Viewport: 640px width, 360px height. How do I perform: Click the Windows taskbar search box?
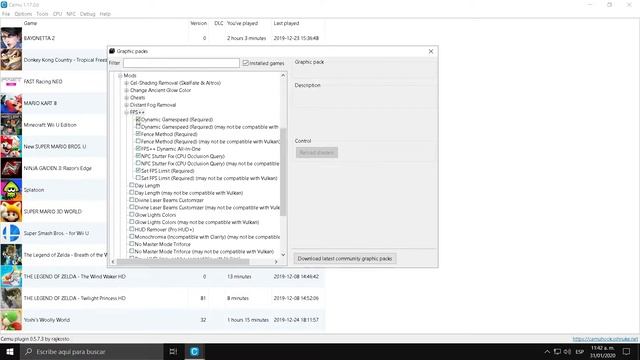pos(91,351)
